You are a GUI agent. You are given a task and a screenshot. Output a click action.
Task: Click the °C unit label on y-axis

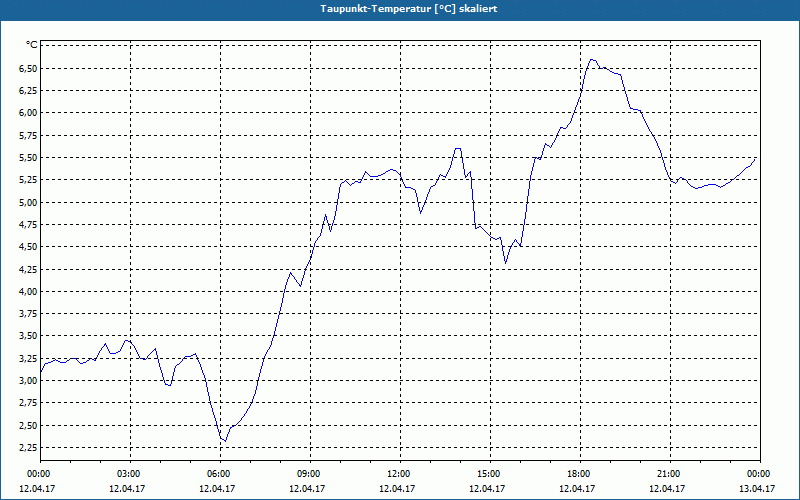[x=31, y=45]
